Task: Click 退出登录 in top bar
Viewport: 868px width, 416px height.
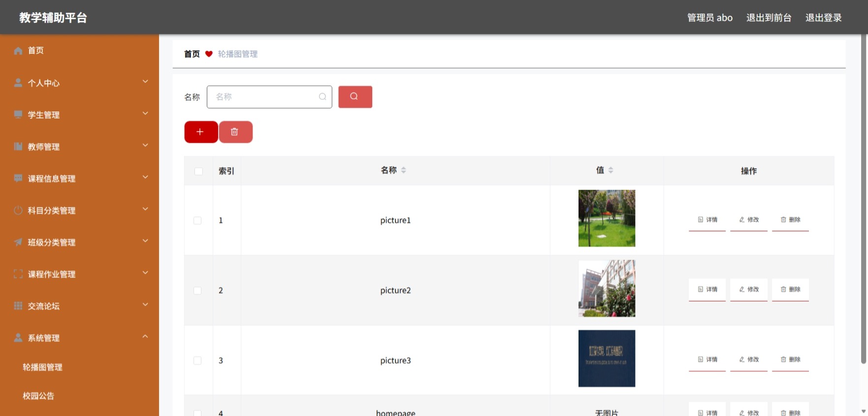Action: 823,18
